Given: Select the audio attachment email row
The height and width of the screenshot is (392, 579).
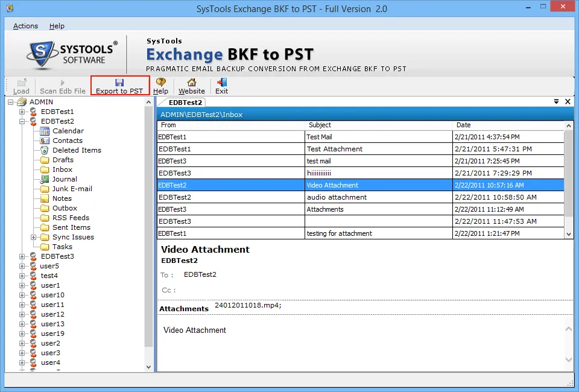Looking at the screenshot, I should (337, 197).
